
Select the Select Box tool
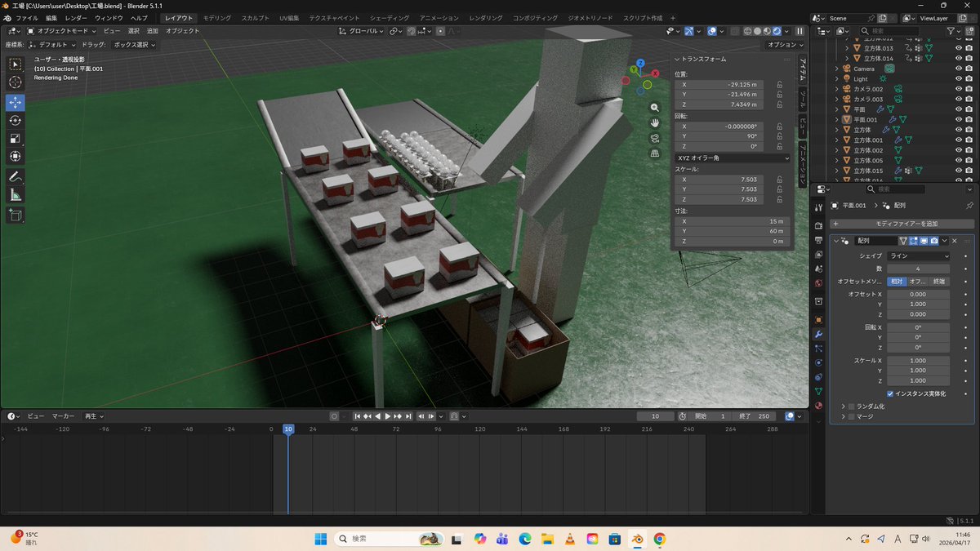tap(16, 64)
